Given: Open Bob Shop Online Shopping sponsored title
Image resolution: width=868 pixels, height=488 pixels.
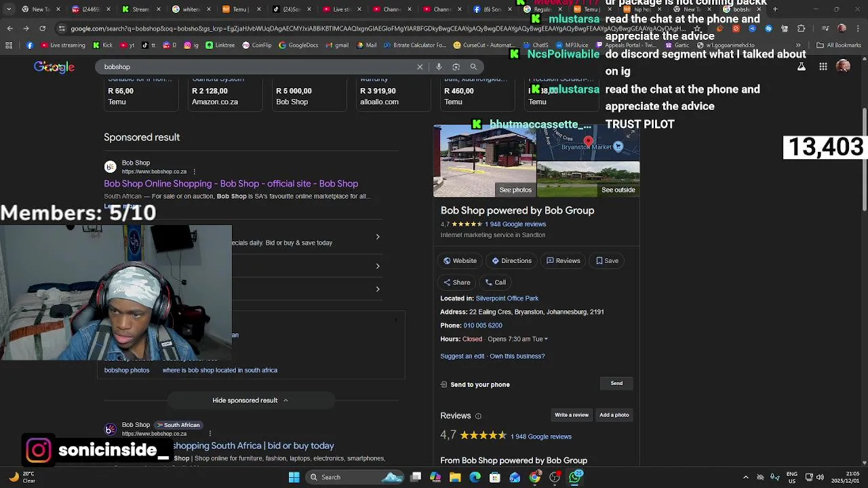Looking at the screenshot, I should [231, 184].
